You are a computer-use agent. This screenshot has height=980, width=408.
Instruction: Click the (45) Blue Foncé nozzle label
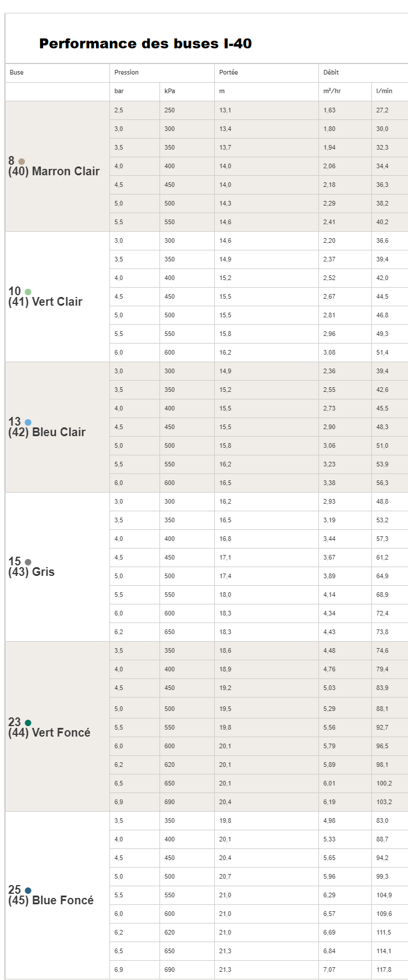[51, 900]
